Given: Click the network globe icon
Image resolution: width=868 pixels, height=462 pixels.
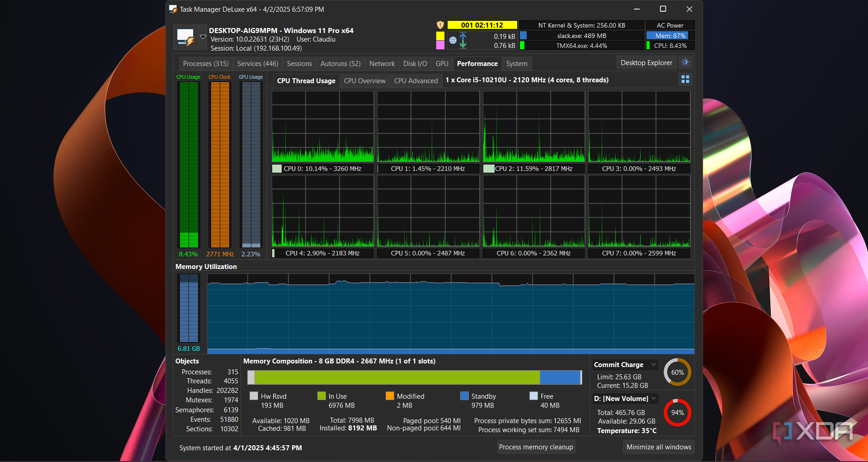Looking at the screenshot, I should pos(453,41).
